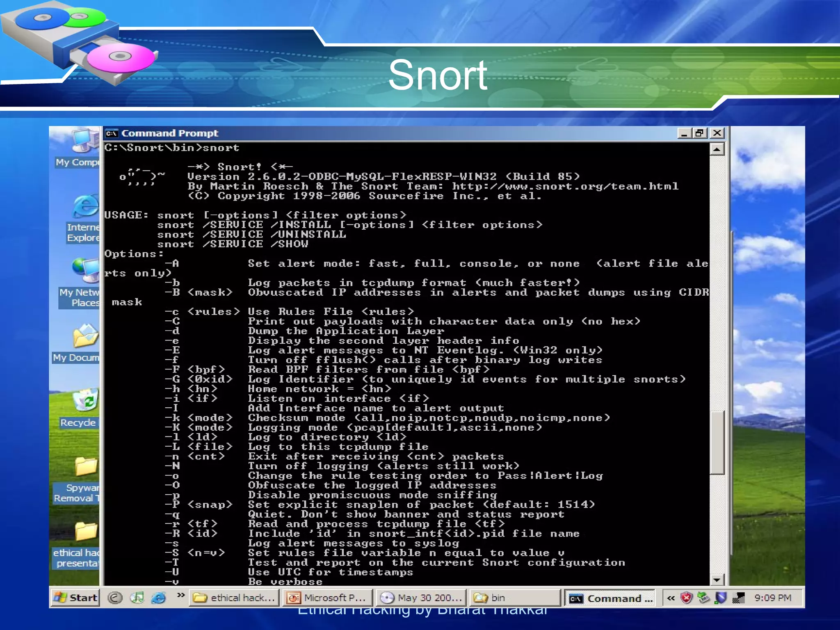Click the Start button
840x630 pixels.
point(75,598)
